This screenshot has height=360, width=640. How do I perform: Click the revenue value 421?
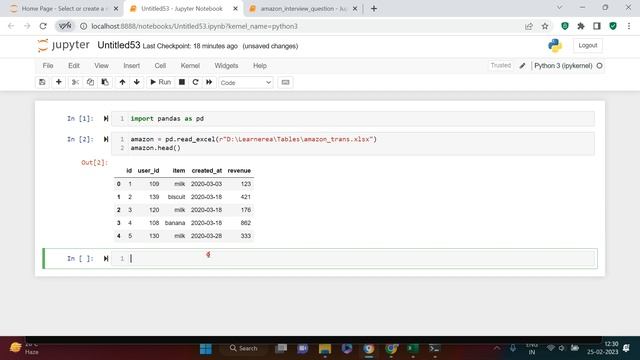click(x=246, y=197)
